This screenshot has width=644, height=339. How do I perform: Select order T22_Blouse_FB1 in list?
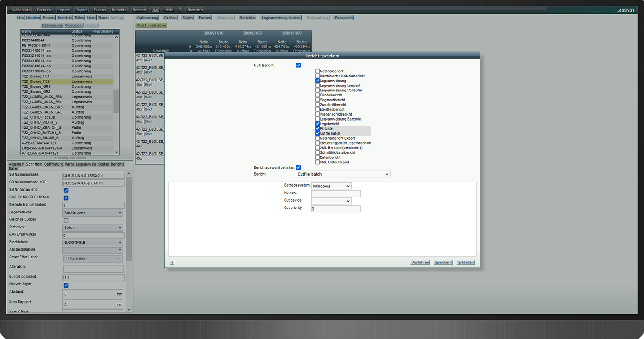tap(67, 76)
